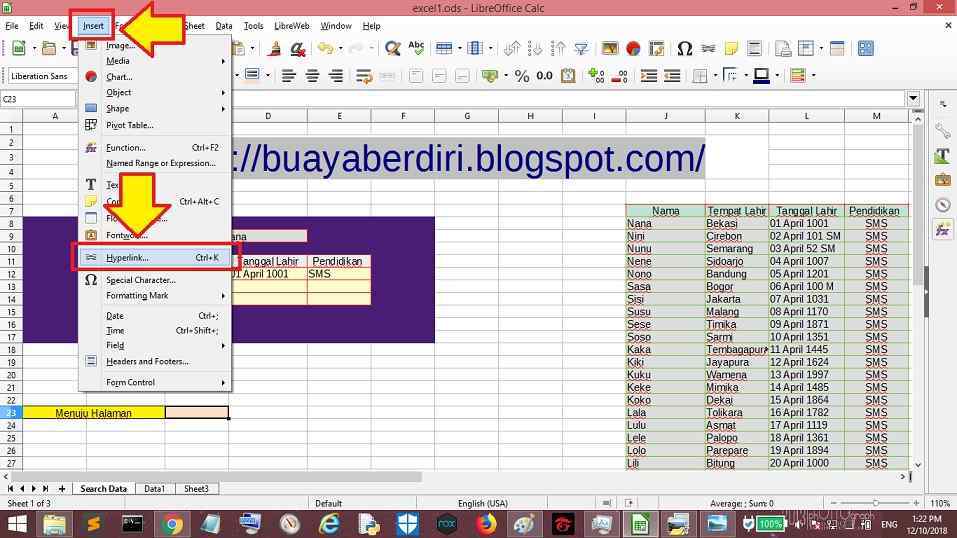
Task: Choose Hyperlink... from Insert menu
Action: [x=156, y=258]
